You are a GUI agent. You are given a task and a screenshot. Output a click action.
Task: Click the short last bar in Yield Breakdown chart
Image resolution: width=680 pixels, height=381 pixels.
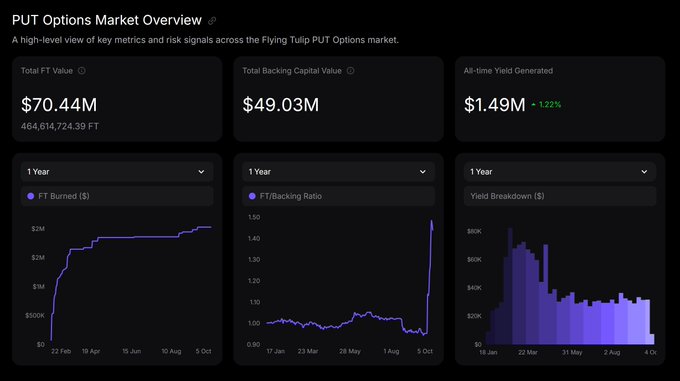point(652,339)
